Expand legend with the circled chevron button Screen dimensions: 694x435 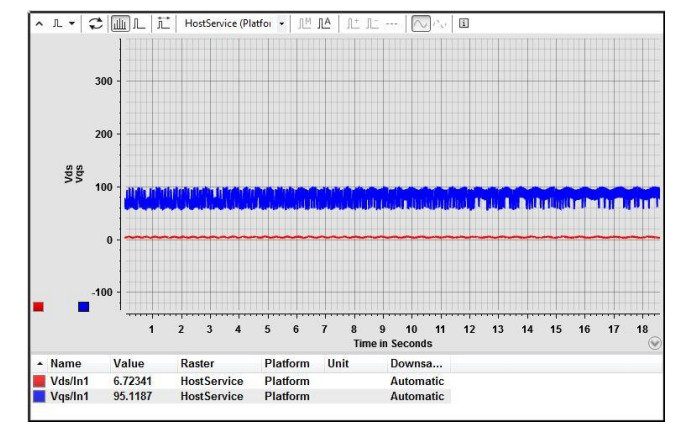[x=655, y=342]
